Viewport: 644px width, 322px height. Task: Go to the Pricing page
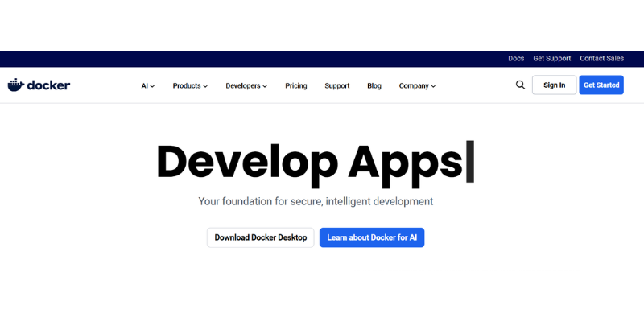pos(295,85)
